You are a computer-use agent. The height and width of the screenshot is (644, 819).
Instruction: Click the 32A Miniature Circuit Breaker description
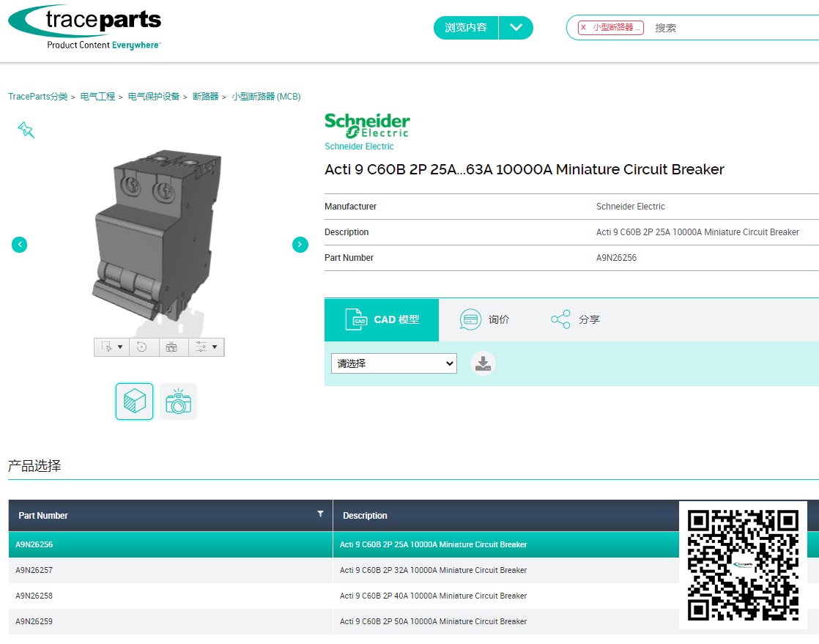coord(433,570)
